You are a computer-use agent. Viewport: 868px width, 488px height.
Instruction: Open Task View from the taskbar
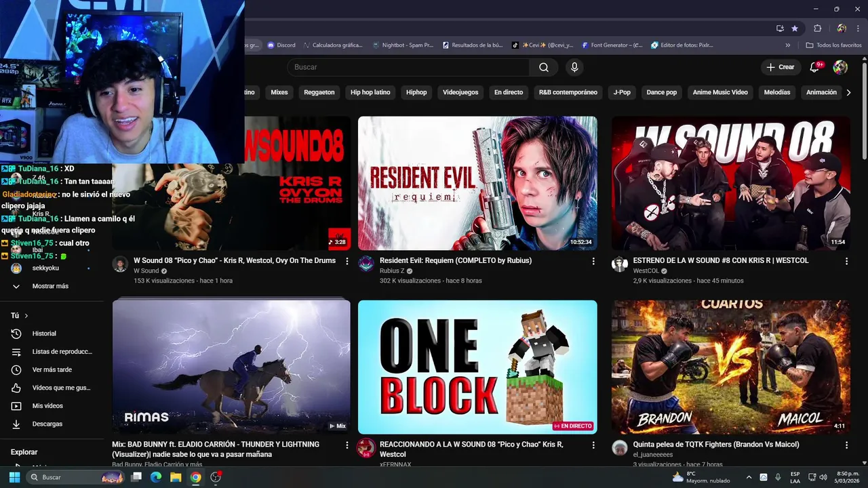[136, 477]
